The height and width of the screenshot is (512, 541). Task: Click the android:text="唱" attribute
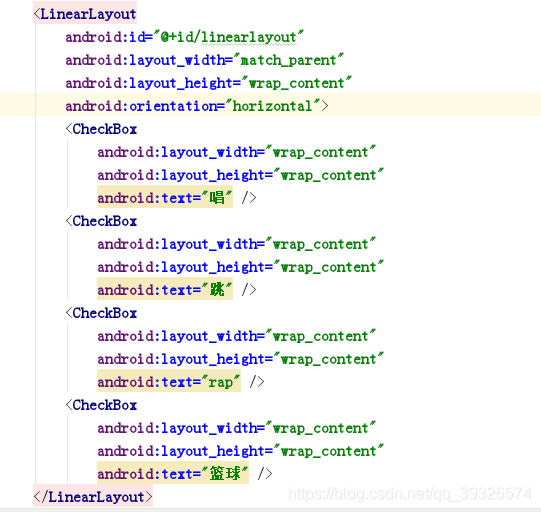click(165, 197)
